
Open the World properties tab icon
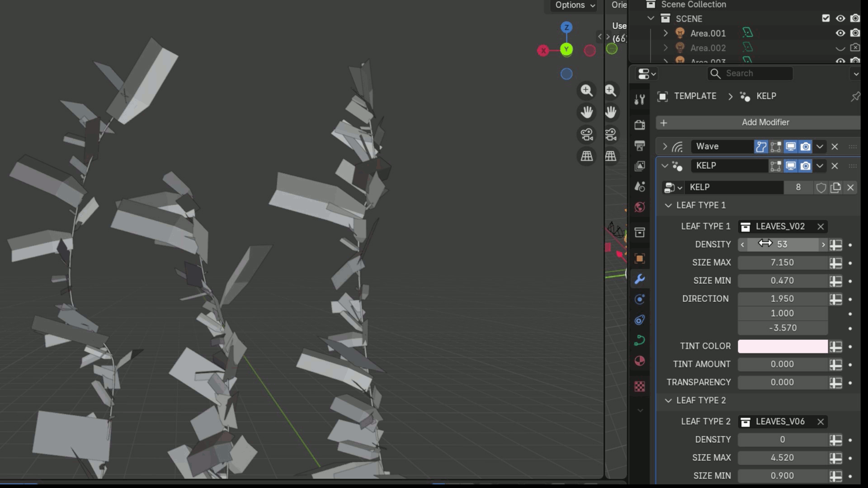pyautogui.click(x=640, y=207)
